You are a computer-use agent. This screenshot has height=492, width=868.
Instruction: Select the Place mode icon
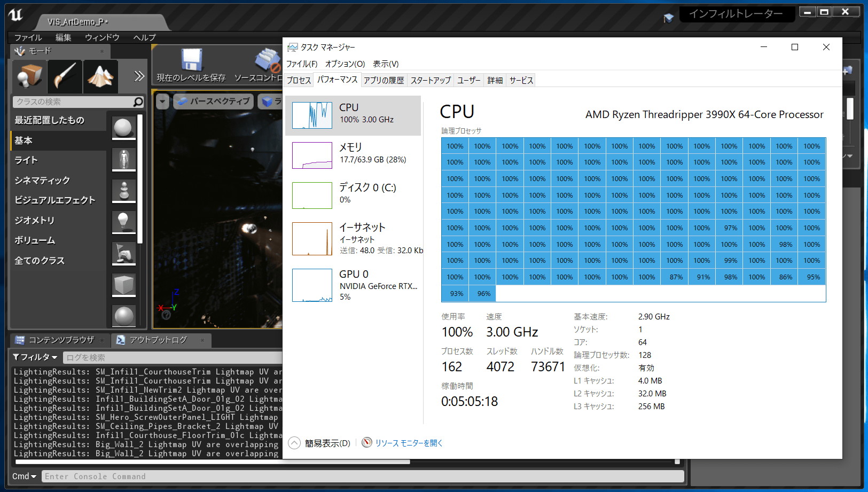click(29, 76)
